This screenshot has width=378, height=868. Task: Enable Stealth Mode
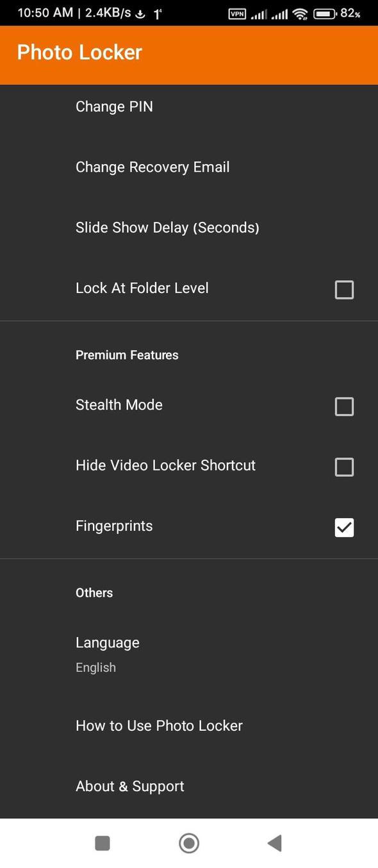point(344,406)
